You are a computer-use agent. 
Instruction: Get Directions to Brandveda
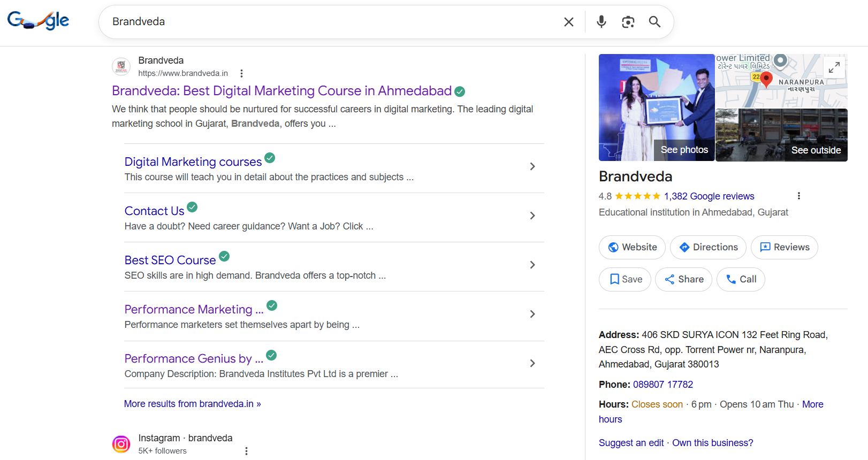708,247
